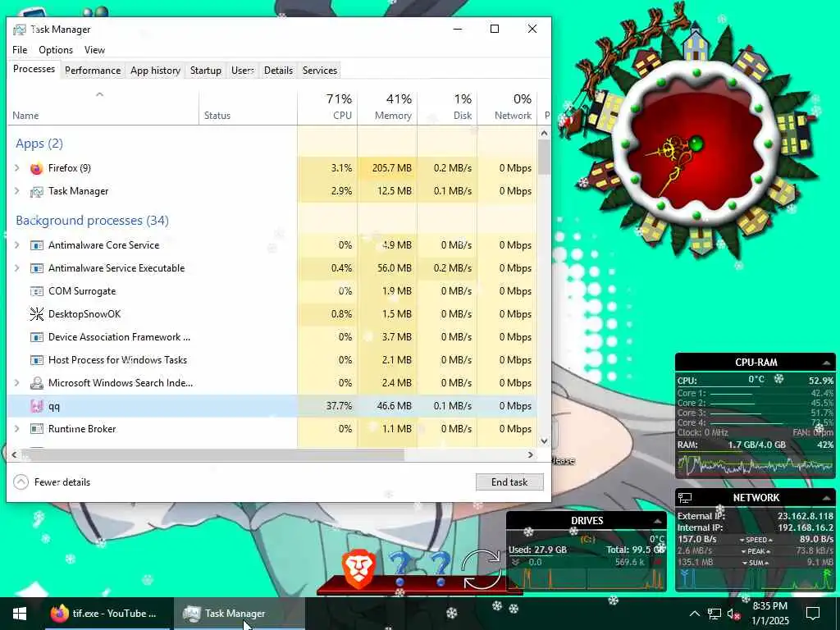Click the monitor icon in NETWORK widget header

[x=685, y=498]
